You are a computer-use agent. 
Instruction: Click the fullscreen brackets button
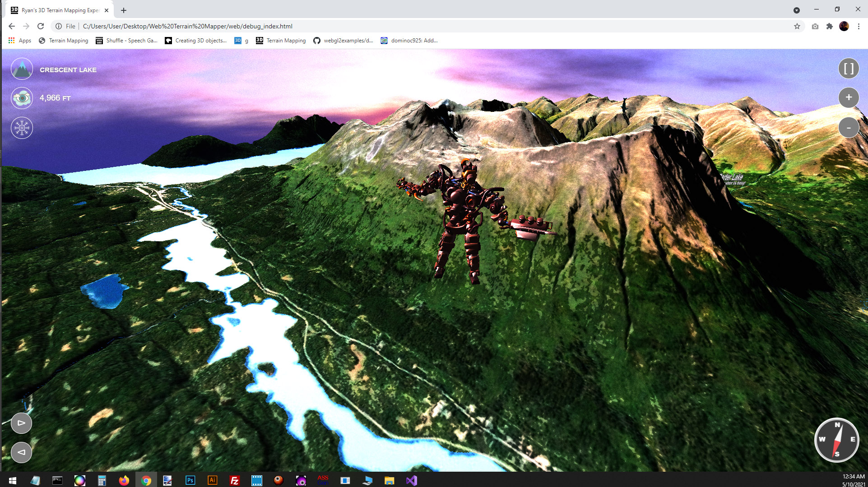click(849, 69)
